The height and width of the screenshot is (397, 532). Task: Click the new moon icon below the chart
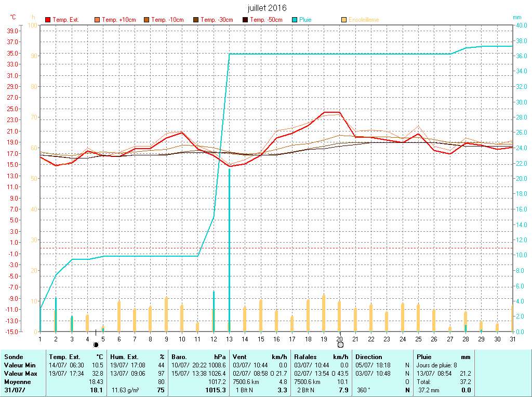click(x=96, y=345)
